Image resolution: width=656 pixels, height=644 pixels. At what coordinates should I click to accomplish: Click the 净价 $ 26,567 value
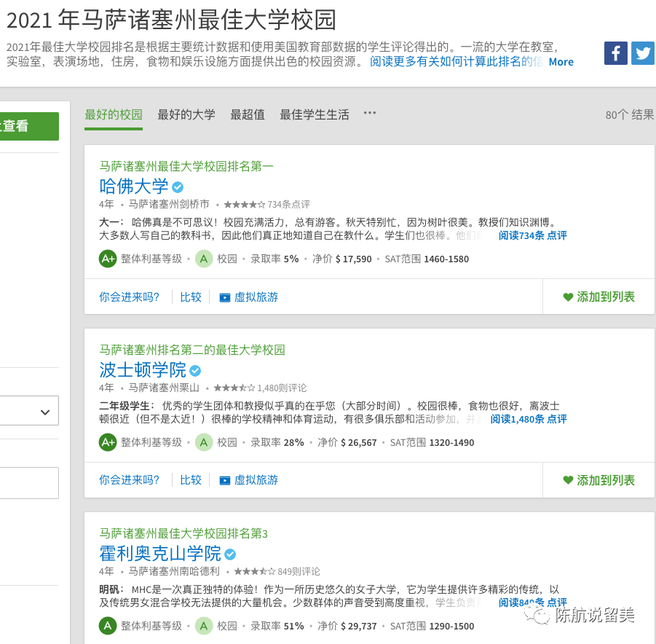pos(347,443)
